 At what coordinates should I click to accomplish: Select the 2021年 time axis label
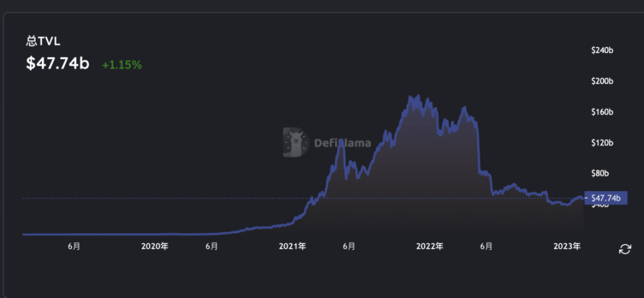pos(292,246)
